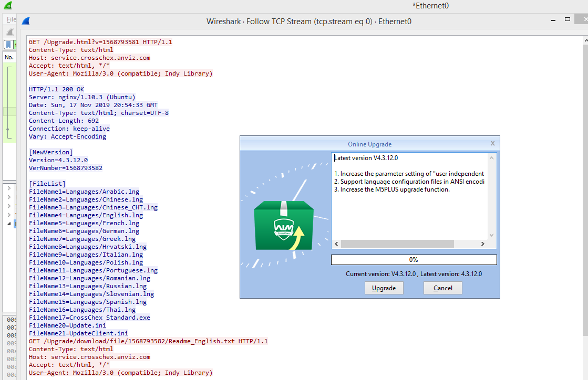Viewport: 588px width, 380px height.
Task: Click the blue fin icon in Follow TCP Stream title bar
Action: 26,22
